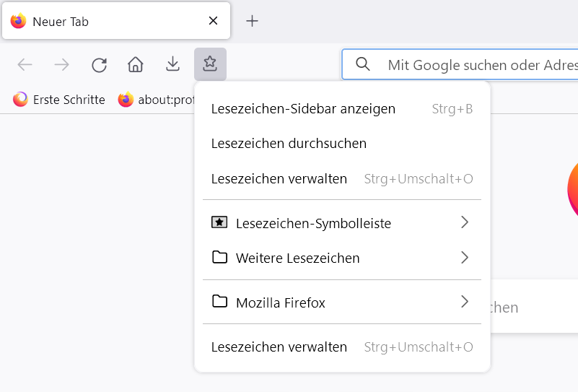Click the bottom Lesezeichen verwalten entry
The width and height of the screenshot is (578, 392).
pyautogui.click(x=279, y=347)
